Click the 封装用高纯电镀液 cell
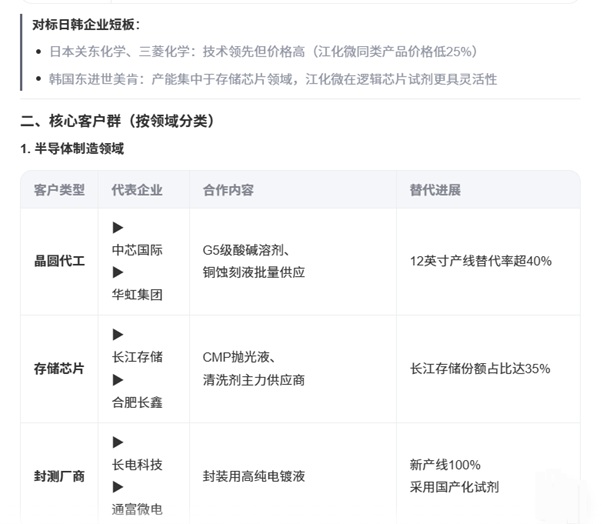The height and width of the screenshot is (524, 603). [x=254, y=476]
